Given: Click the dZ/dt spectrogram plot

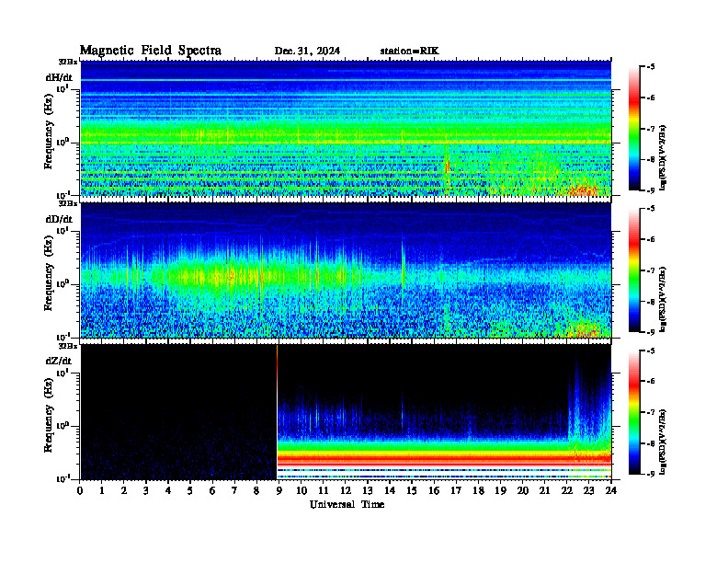Looking at the screenshot, I should click(x=346, y=411).
